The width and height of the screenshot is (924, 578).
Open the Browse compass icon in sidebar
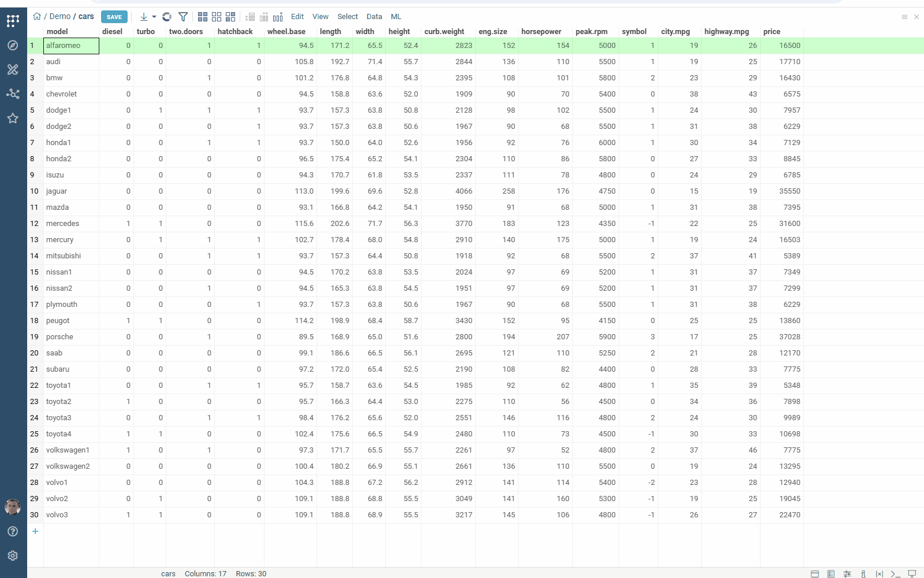(x=13, y=45)
